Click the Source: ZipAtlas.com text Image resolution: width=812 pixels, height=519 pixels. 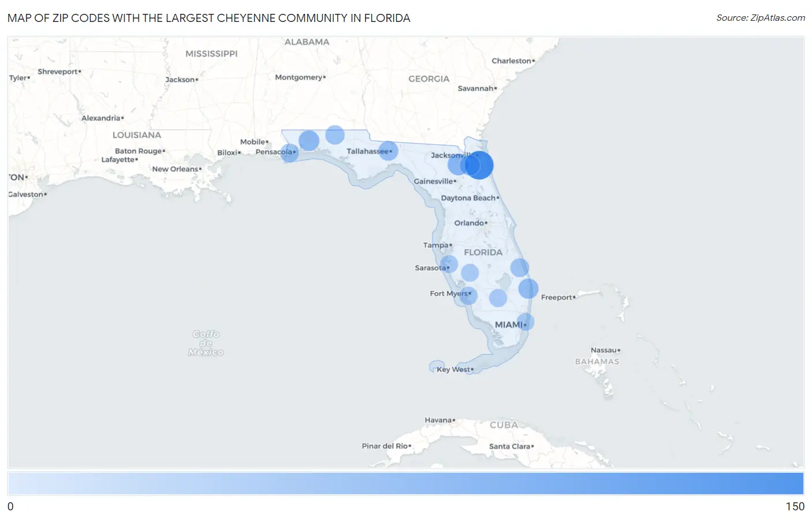pyautogui.click(x=761, y=18)
